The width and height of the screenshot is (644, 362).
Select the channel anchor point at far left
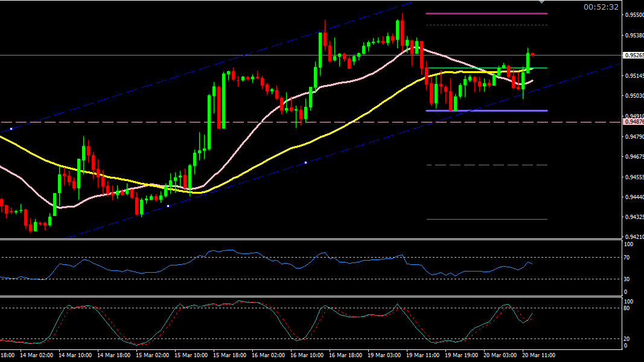[x=11, y=129]
